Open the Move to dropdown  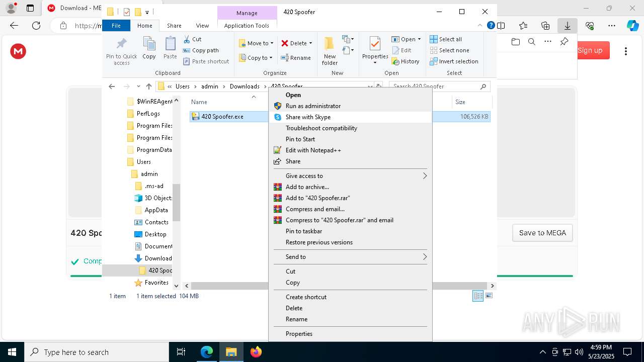coord(256,43)
